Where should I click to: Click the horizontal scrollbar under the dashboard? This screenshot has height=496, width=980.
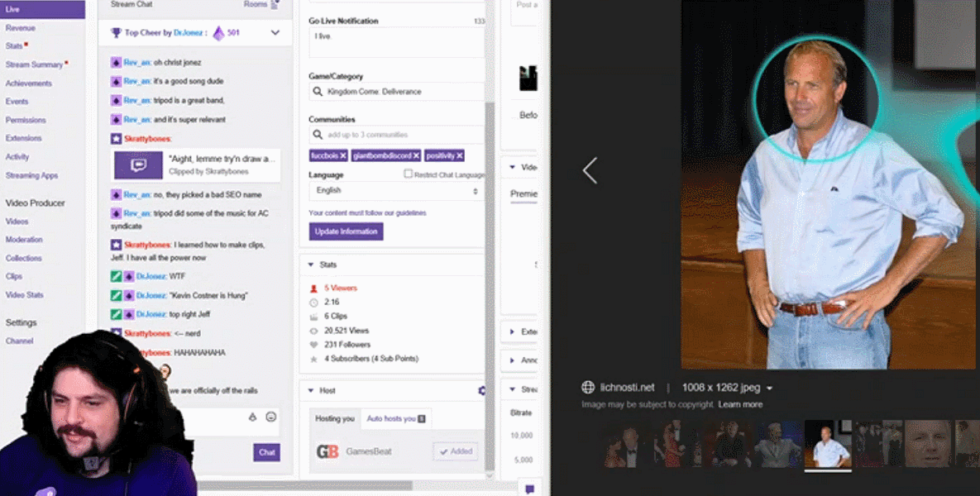click(x=306, y=485)
